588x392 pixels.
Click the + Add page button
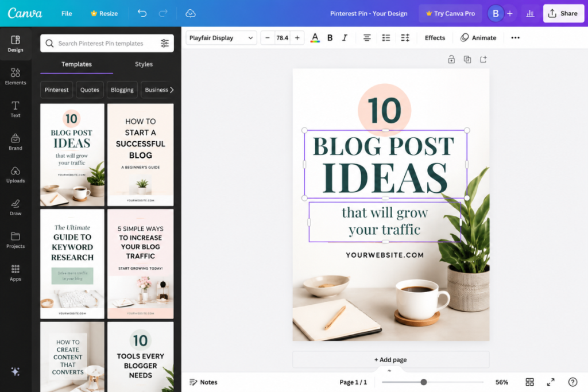tap(390, 359)
